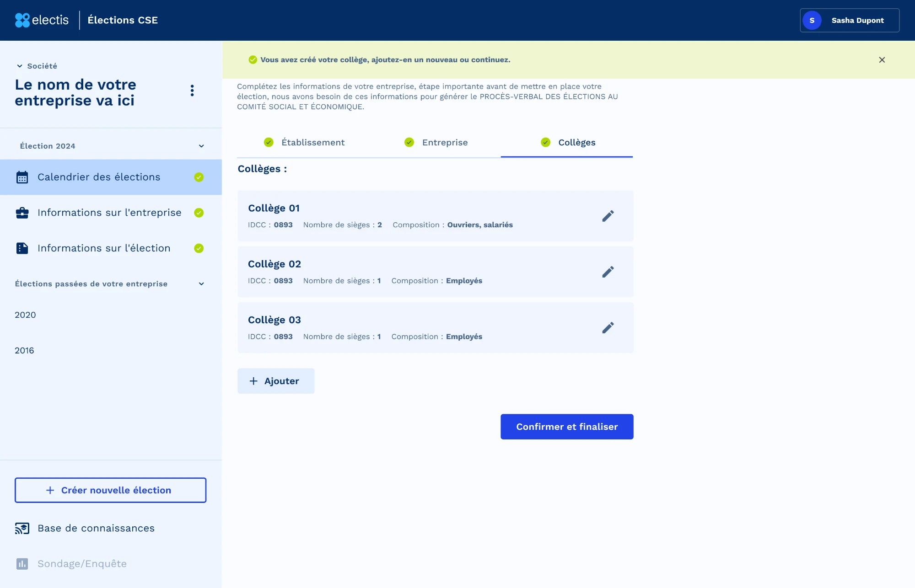
Task: Click the Base de connaissances icon
Action: (x=22, y=528)
